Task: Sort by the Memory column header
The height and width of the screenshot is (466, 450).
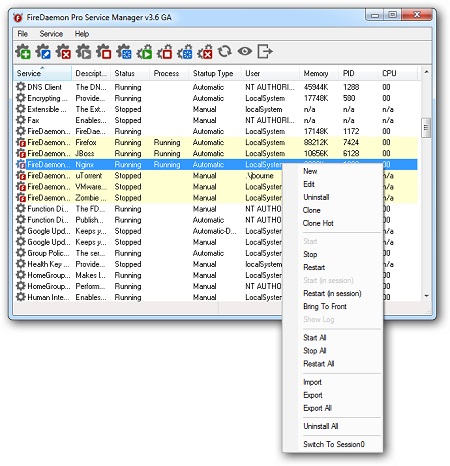Action: [319, 73]
